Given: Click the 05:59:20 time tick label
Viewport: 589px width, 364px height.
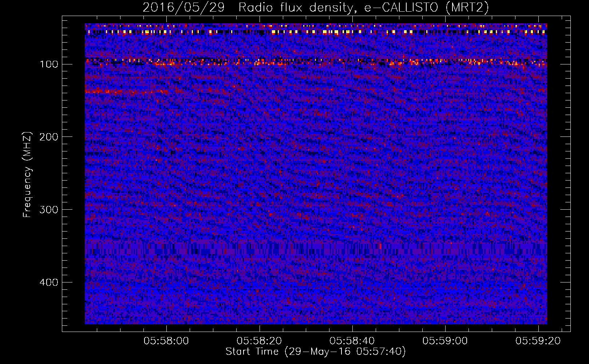Looking at the screenshot, I should click(x=538, y=341).
